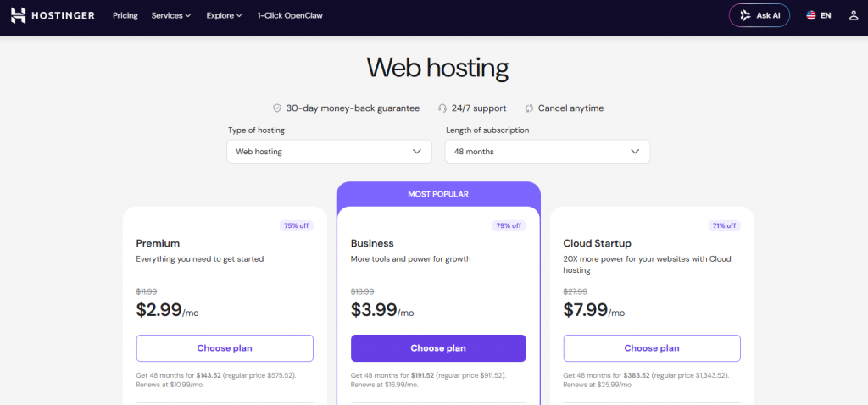Screen dimensions: 868x405
Task: Click chevron in Web hosting combo box
Action: [417, 152]
